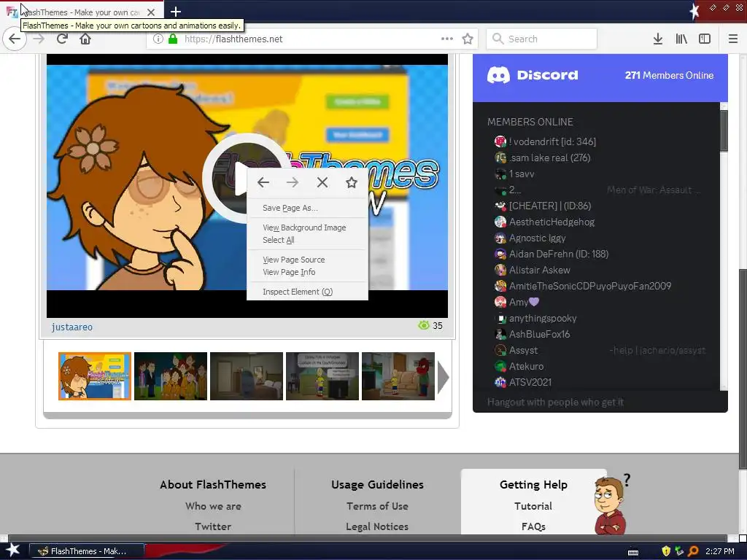Open the Legal Notices footer link

(x=377, y=526)
